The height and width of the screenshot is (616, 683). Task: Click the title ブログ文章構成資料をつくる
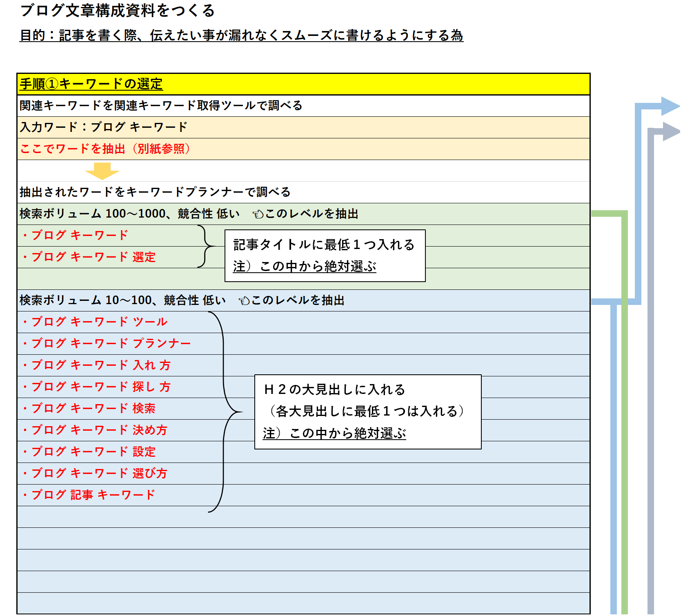117,11
